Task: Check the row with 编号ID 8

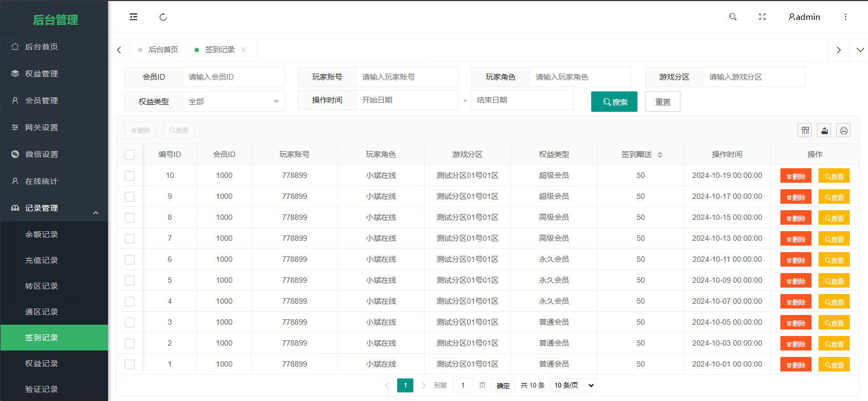Action: 130,218
